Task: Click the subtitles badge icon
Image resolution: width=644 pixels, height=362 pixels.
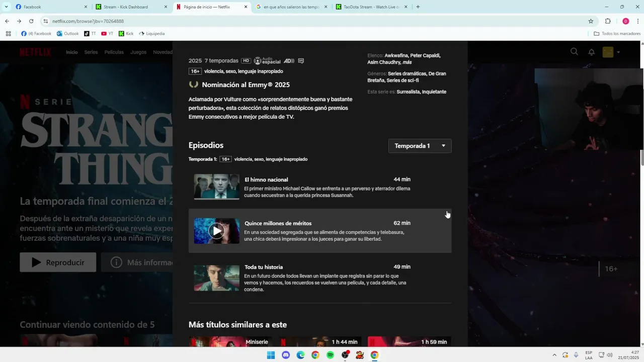Action: [301, 61]
